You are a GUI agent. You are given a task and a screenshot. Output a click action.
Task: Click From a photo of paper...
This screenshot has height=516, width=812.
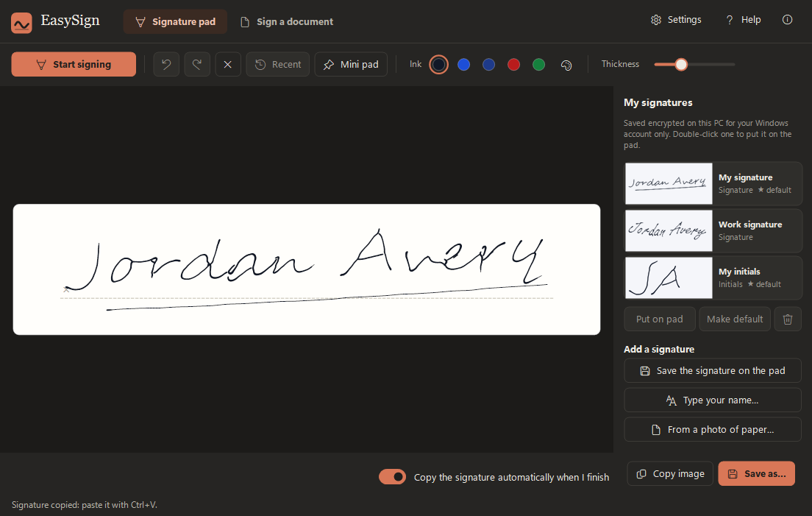(713, 429)
